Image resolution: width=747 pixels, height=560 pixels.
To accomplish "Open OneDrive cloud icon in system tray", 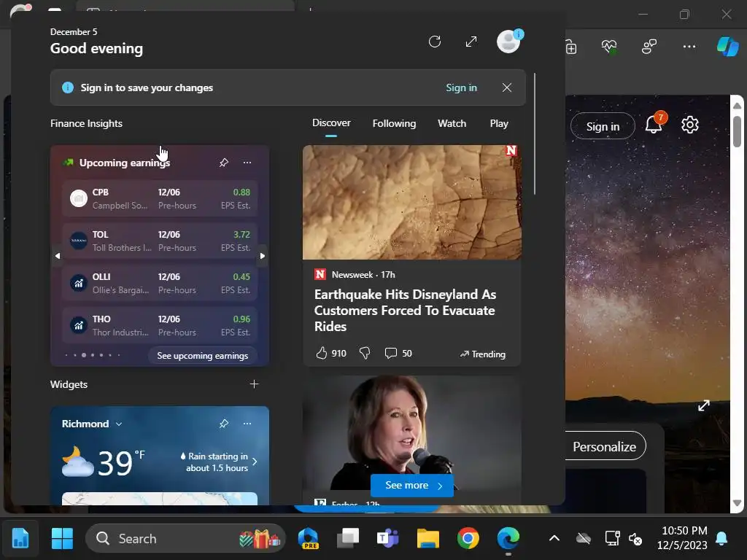I will coord(584,539).
